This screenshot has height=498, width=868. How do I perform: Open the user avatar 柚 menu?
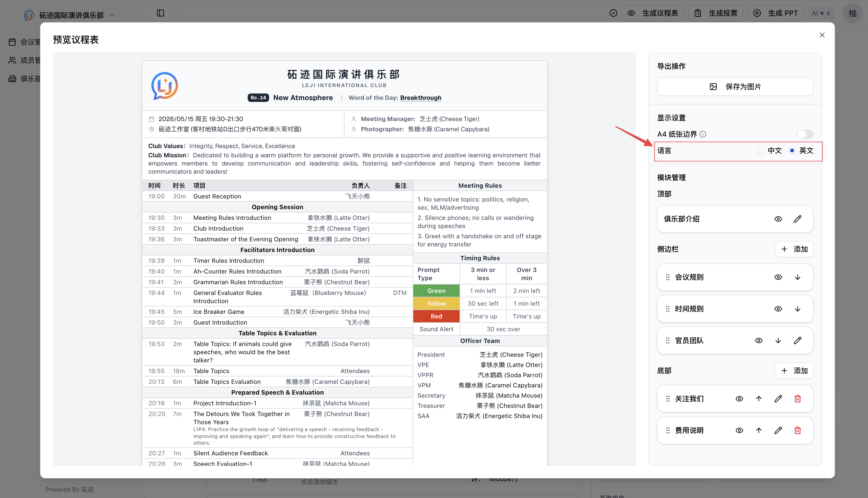tap(852, 13)
